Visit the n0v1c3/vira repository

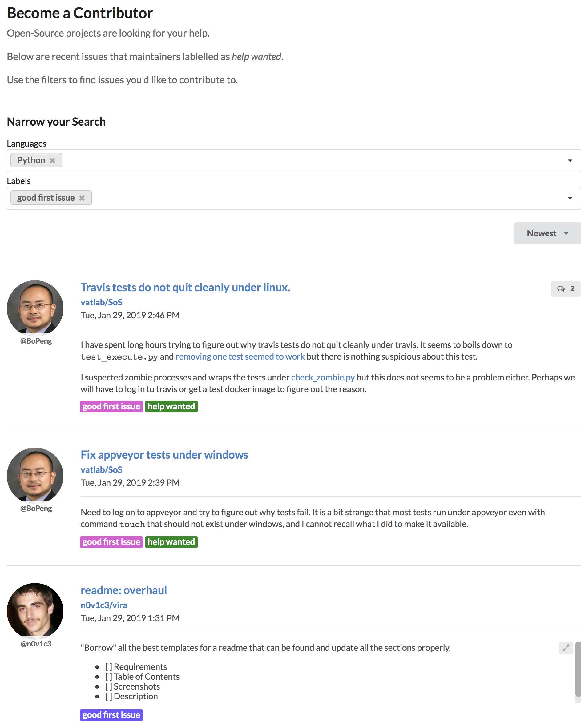coord(104,605)
